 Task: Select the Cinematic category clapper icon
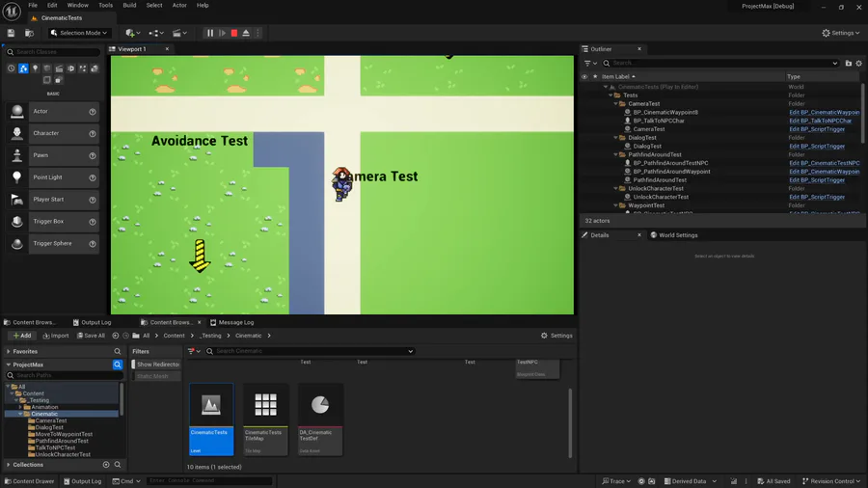click(x=59, y=68)
